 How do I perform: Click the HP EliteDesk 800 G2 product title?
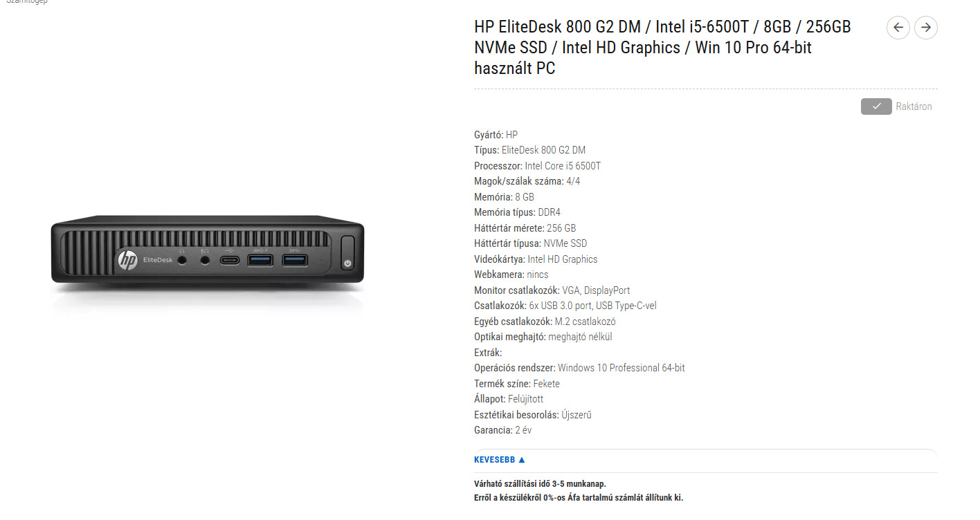click(x=662, y=48)
